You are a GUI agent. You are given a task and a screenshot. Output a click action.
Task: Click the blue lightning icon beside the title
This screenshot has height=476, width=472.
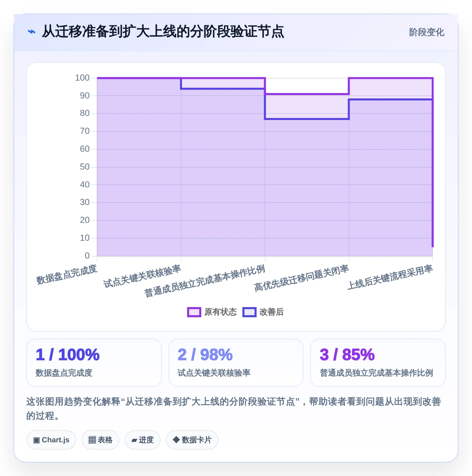click(31, 32)
